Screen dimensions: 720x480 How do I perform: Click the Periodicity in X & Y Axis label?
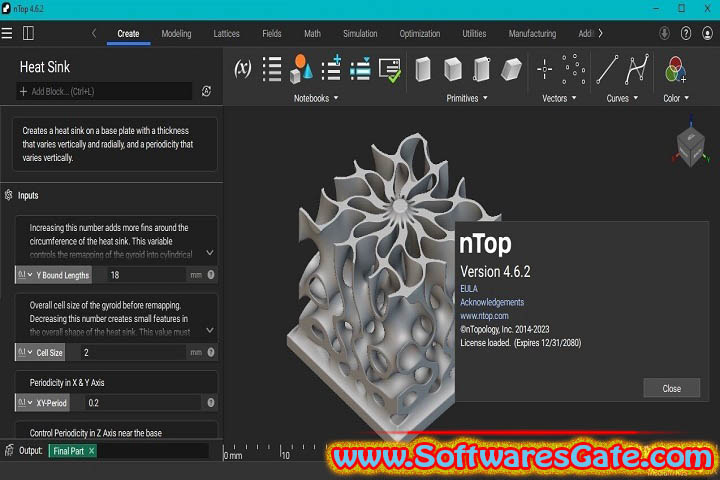[x=67, y=383]
